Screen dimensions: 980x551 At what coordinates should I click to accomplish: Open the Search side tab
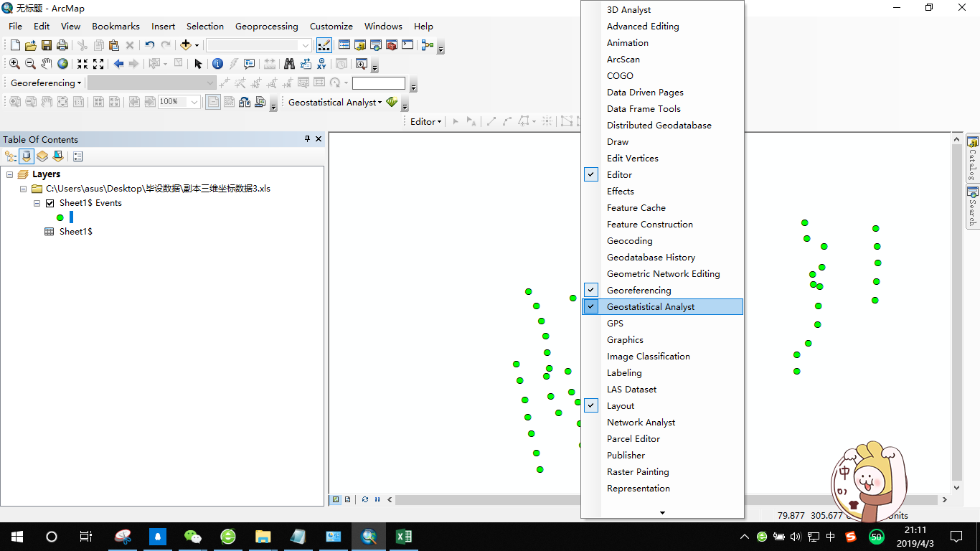(973, 207)
